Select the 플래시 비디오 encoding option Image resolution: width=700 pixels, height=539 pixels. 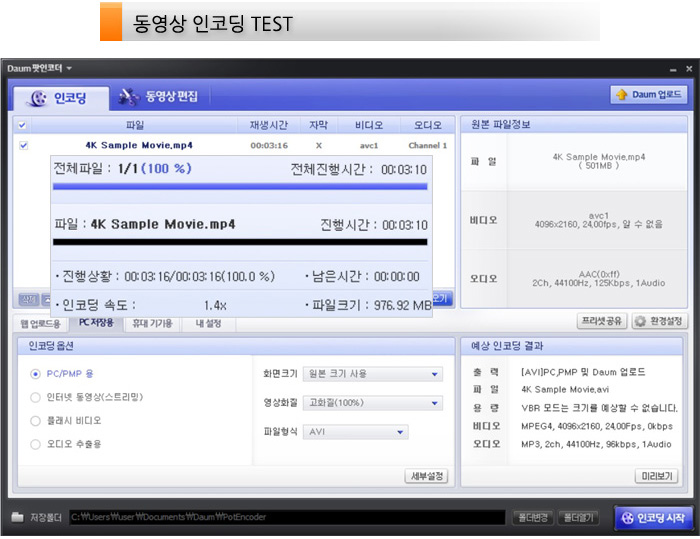[36, 421]
